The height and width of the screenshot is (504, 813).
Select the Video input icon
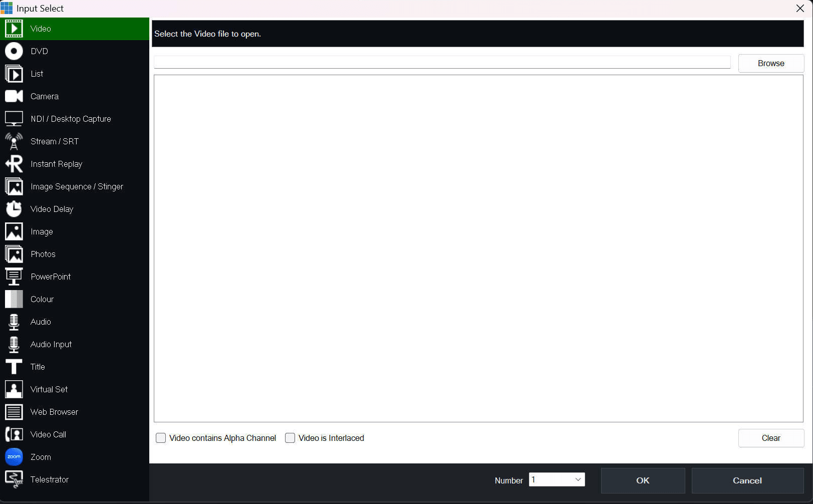[14, 29]
